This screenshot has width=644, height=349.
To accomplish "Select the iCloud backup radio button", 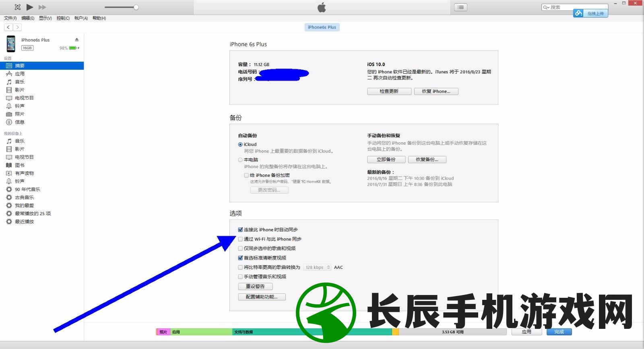I will coord(240,144).
